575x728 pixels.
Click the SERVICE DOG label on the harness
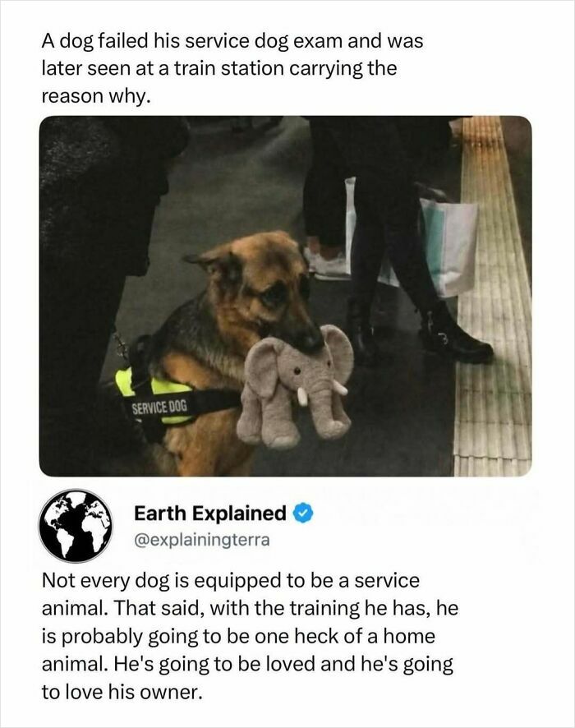159,408
